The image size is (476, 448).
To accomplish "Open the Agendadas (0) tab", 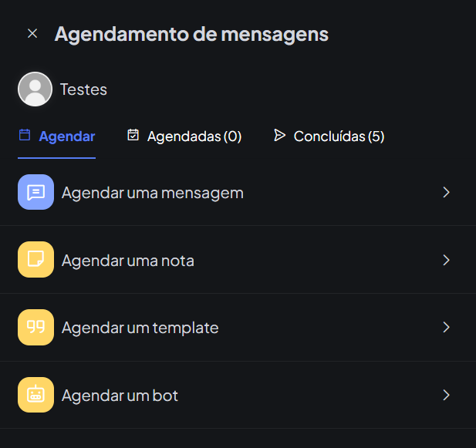I will (x=194, y=136).
